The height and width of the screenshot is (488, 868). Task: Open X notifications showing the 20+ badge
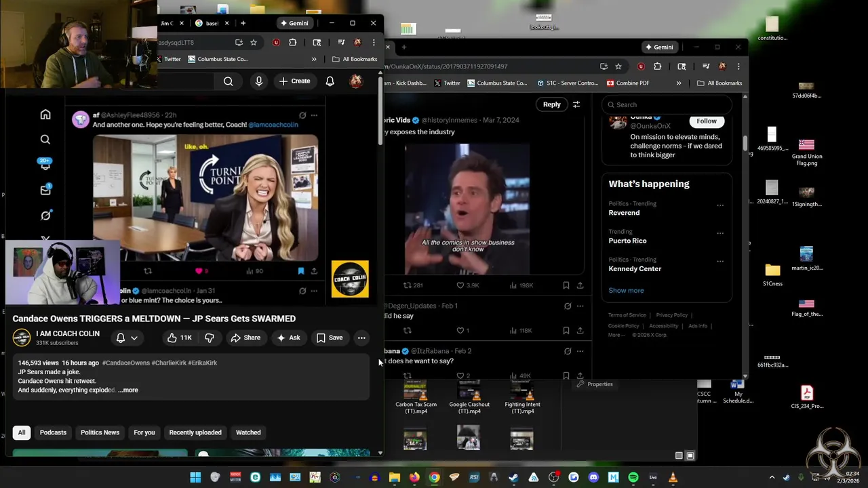tap(45, 165)
